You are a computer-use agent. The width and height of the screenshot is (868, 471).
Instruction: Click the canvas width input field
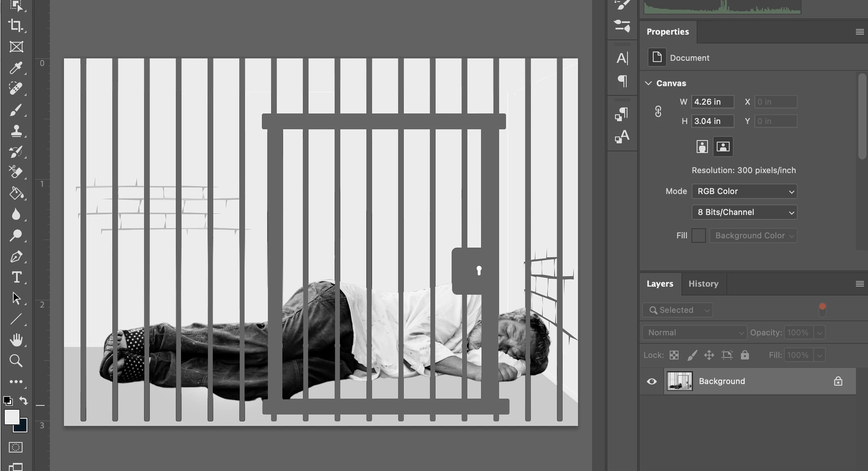712,102
